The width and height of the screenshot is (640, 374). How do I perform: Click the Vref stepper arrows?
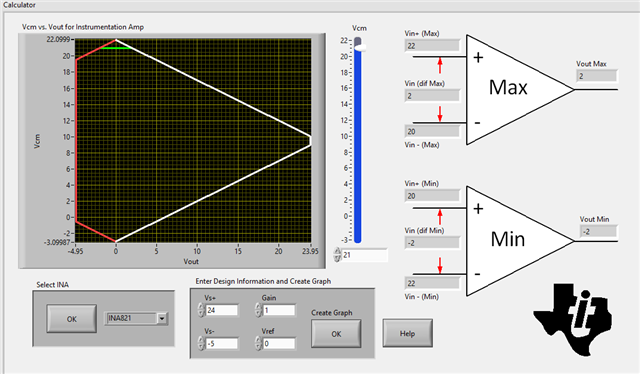[258, 343]
